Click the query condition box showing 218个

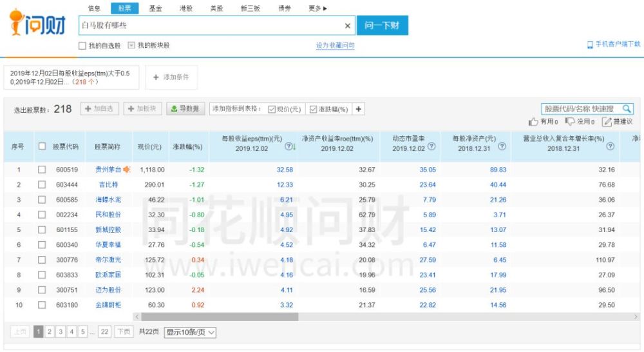(x=71, y=77)
